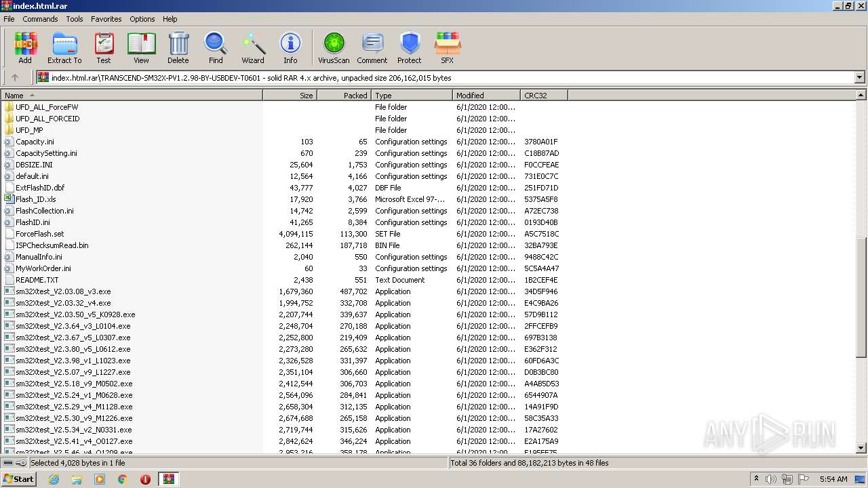Viewport: 868px width, 488px height.
Task: Open Internet Explorer in taskbar
Action: pyautogui.click(x=54, y=479)
